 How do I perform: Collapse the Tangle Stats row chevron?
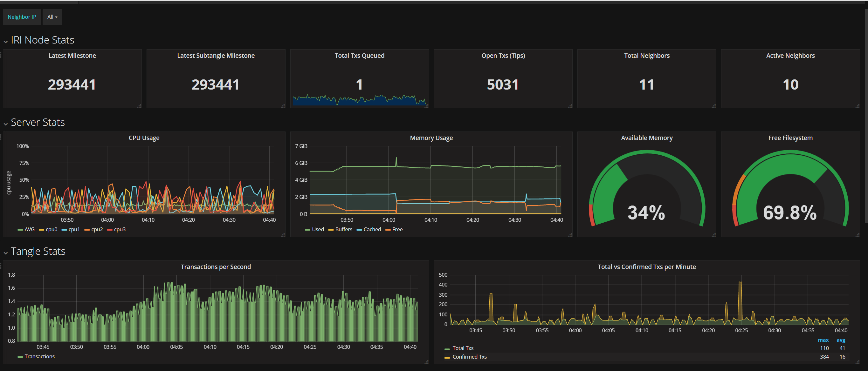(6, 253)
